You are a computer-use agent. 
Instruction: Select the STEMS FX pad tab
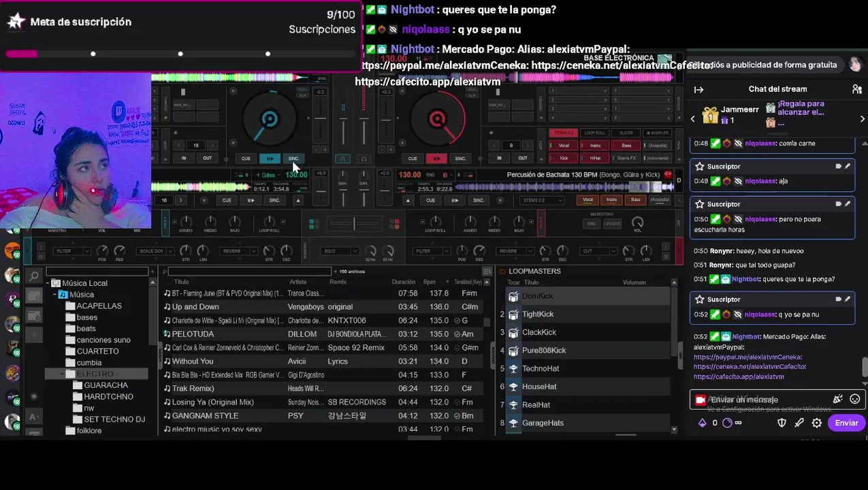click(x=564, y=133)
